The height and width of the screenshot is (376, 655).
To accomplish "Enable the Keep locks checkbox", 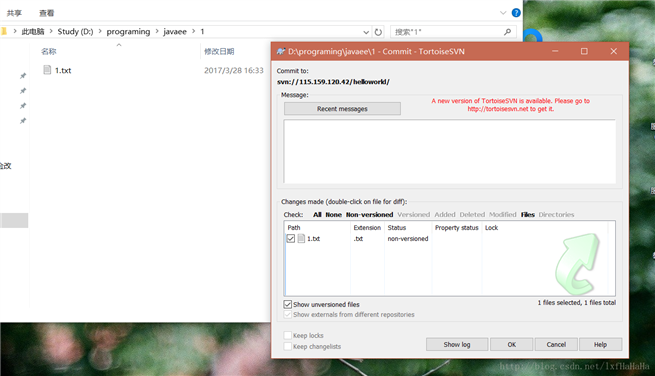I will point(287,335).
